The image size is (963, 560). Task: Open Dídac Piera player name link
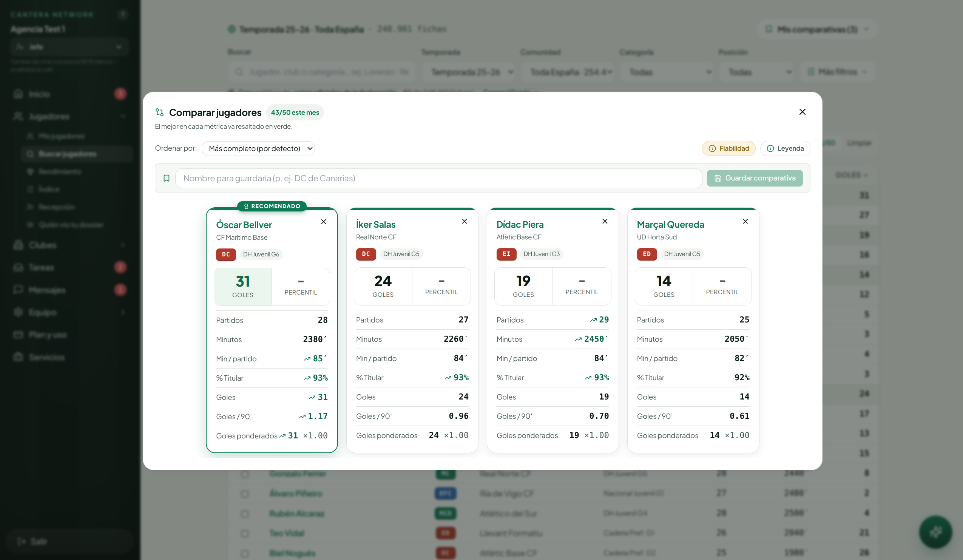(520, 224)
